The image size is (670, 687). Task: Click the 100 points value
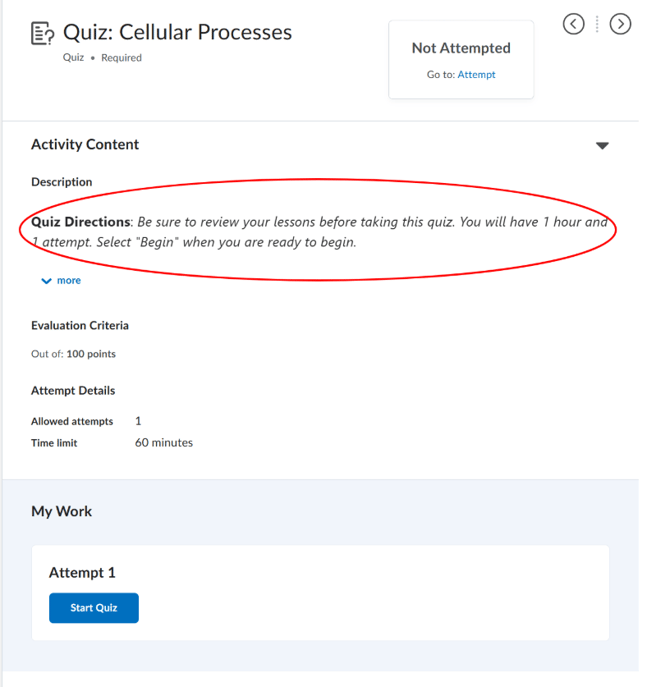click(91, 354)
